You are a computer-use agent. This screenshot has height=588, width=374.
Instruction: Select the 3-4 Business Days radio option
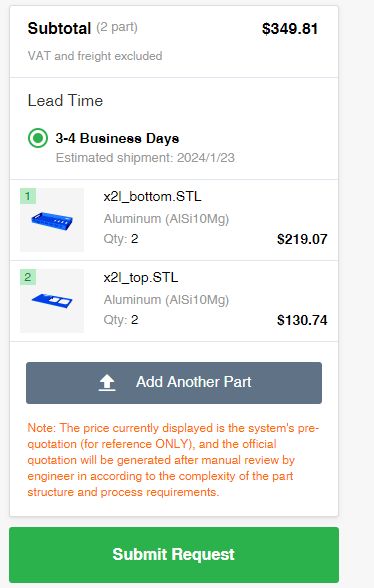38,138
